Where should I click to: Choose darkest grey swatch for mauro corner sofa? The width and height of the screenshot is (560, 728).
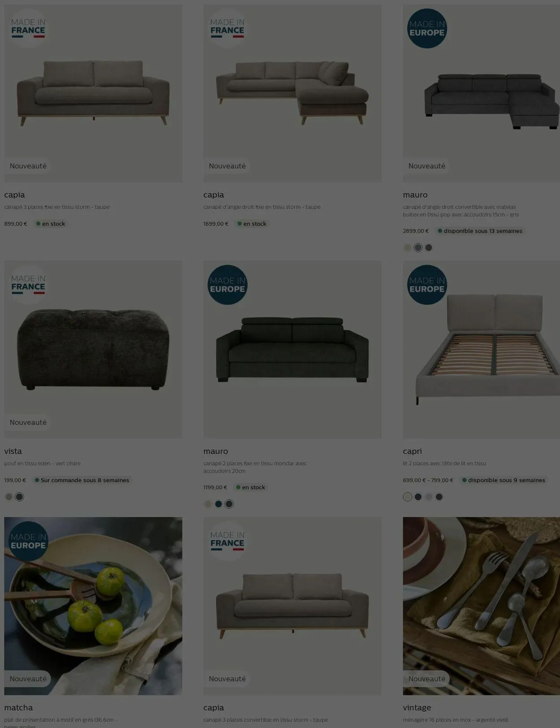(x=429, y=247)
